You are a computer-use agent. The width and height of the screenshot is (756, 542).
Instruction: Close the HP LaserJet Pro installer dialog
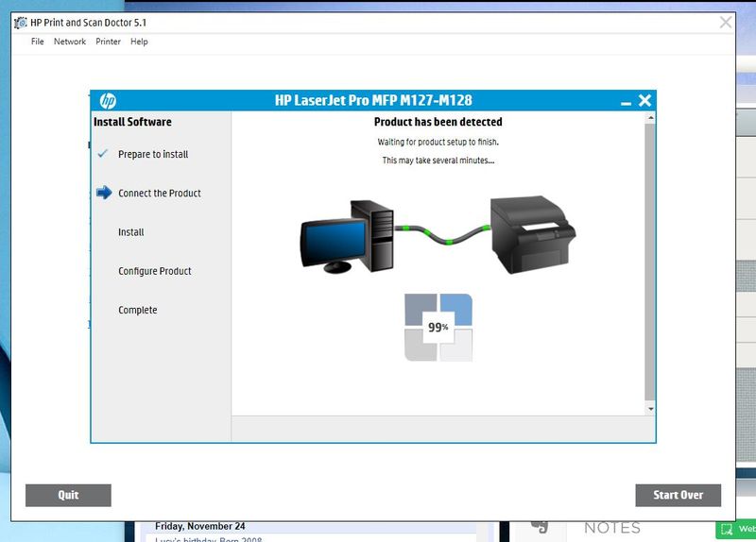644,101
